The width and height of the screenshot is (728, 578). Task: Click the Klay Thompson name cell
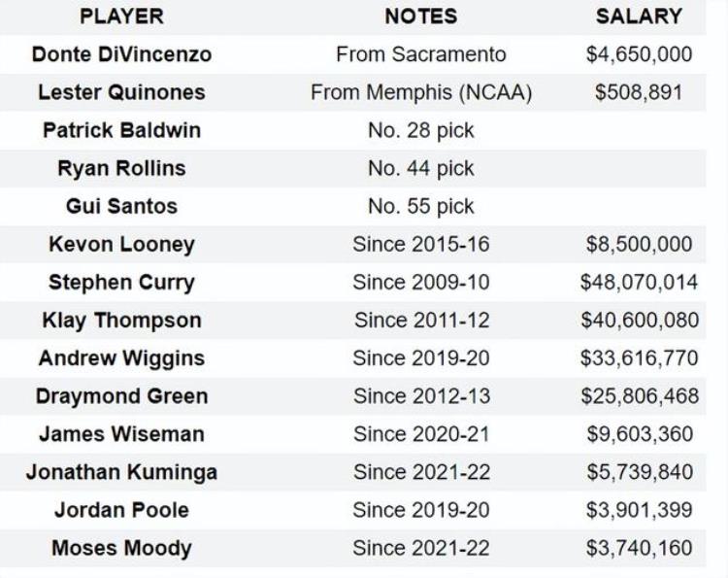[x=121, y=321]
